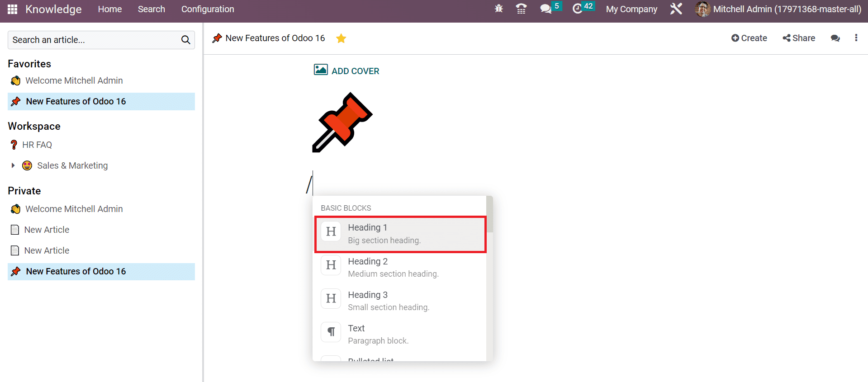Screen dimensions: 868x382
Task: Click the Heading 3 H icon
Action: point(331,298)
